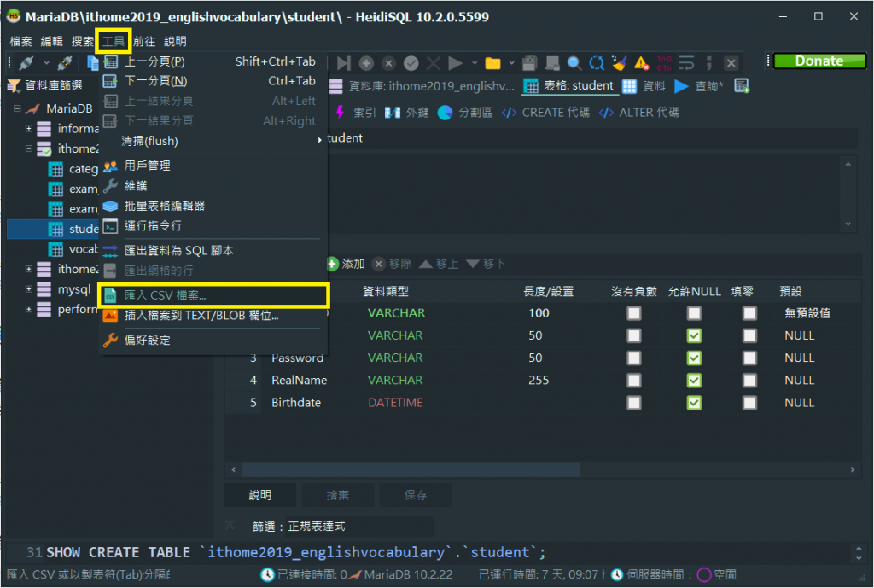Clear the column filter with X icon

pos(230,525)
